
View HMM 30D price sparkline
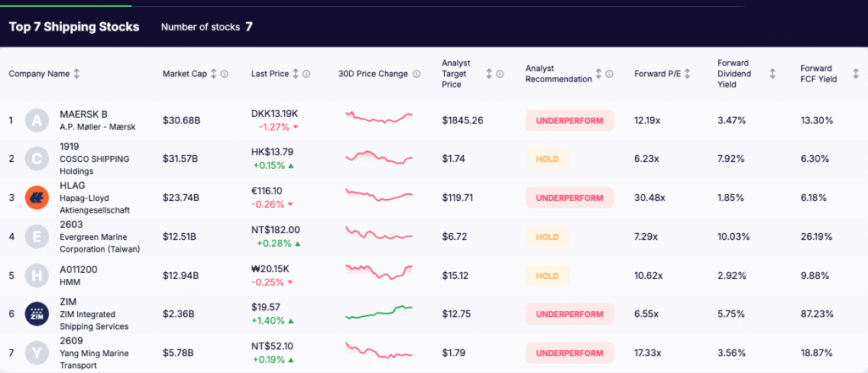point(379,272)
